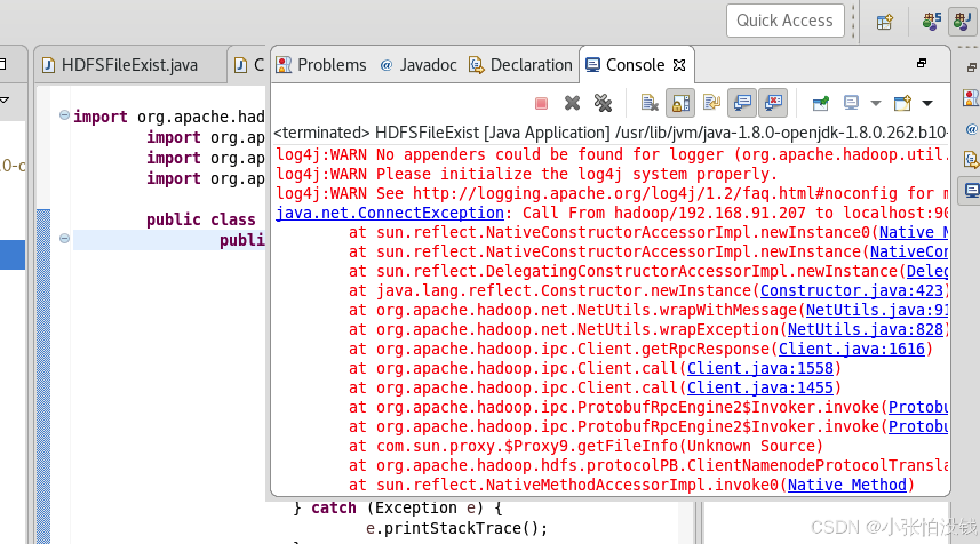980x544 pixels.
Task: Toggle Show Console When Standard Out Changes
Action: click(x=742, y=103)
